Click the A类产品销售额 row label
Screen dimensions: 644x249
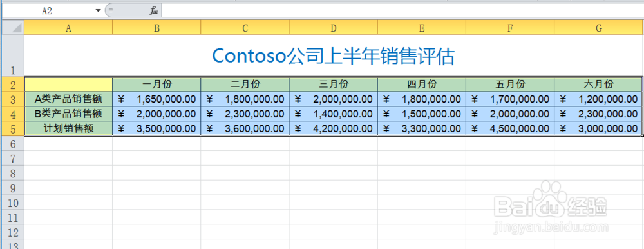68,99
